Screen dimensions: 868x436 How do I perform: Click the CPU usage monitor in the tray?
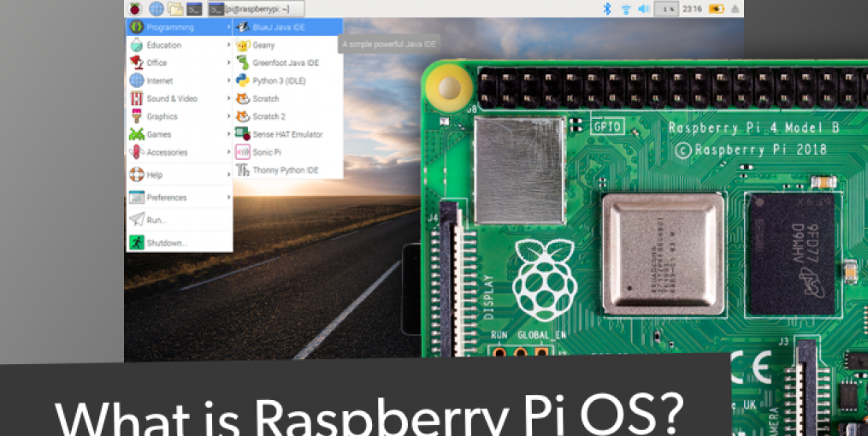pyautogui.click(x=666, y=9)
